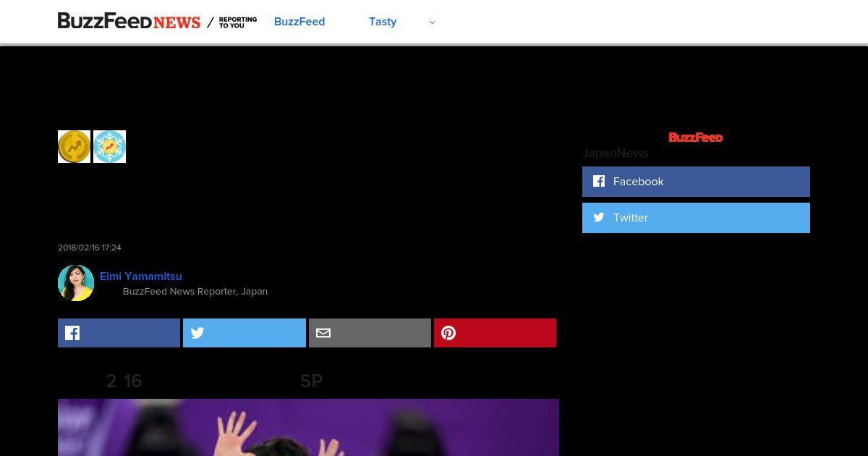The image size is (868, 456).
Task: Click the author avatar photo
Action: (x=76, y=283)
